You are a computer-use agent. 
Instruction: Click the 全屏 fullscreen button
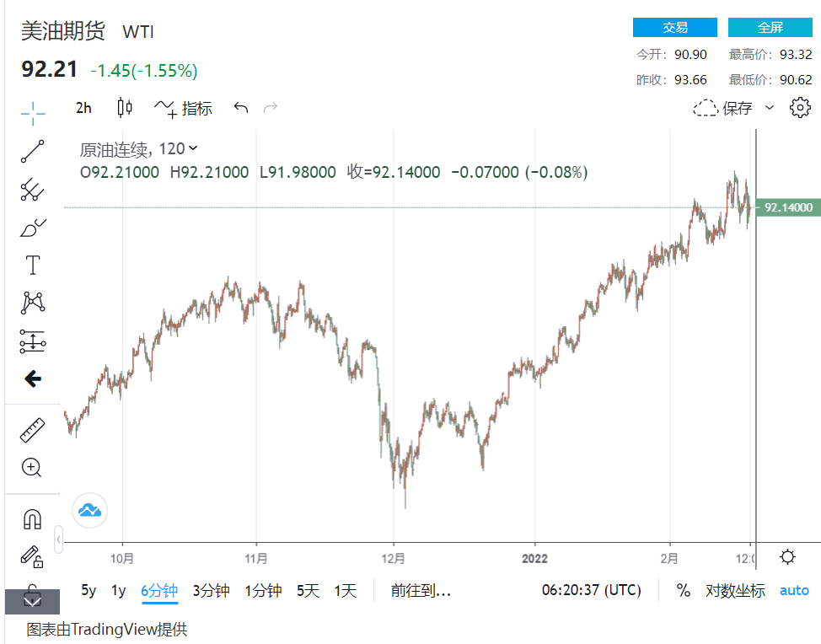pos(770,28)
